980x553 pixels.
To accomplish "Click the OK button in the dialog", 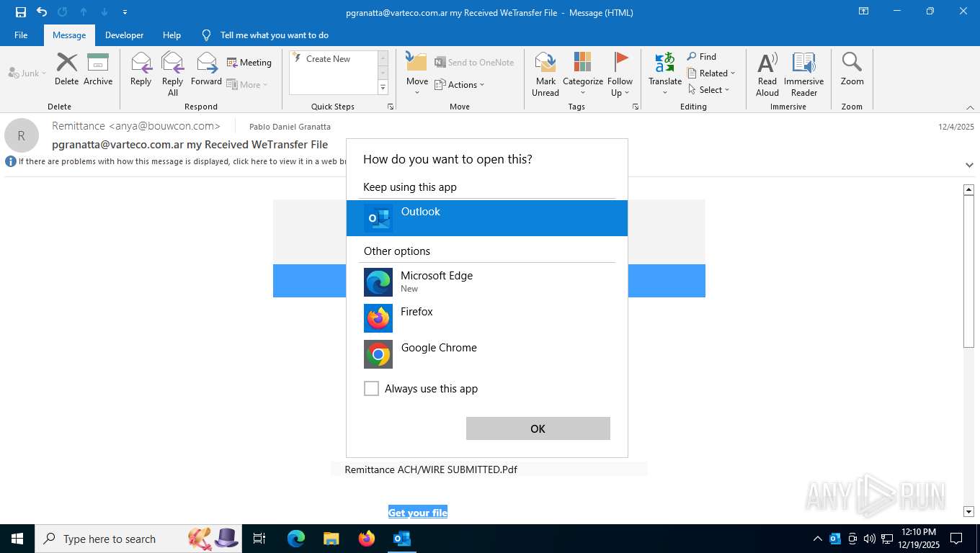I will (538, 428).
